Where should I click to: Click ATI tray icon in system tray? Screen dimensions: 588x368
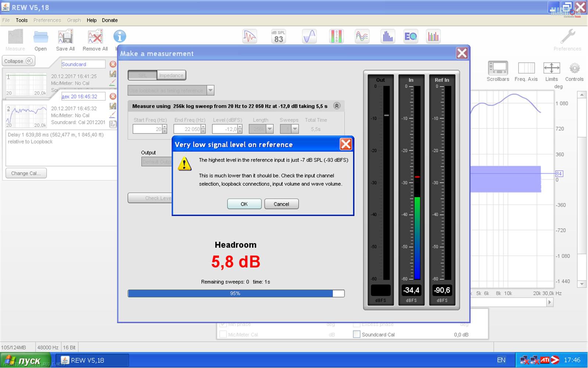coord(545,360)
